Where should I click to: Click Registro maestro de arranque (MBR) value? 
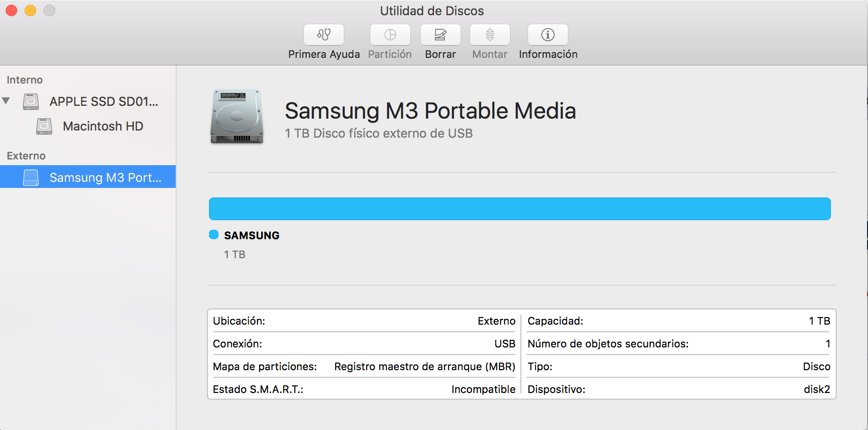425,366
